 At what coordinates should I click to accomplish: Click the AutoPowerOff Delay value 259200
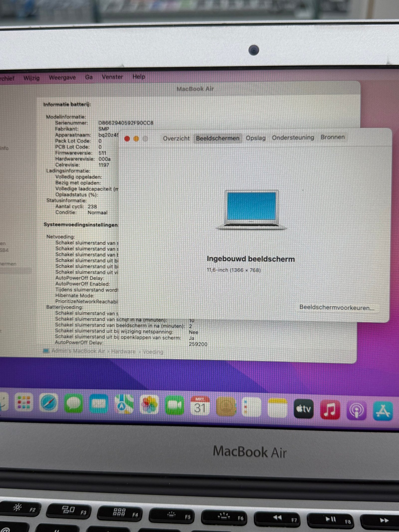pyautogui.click(x=198, y=344)
